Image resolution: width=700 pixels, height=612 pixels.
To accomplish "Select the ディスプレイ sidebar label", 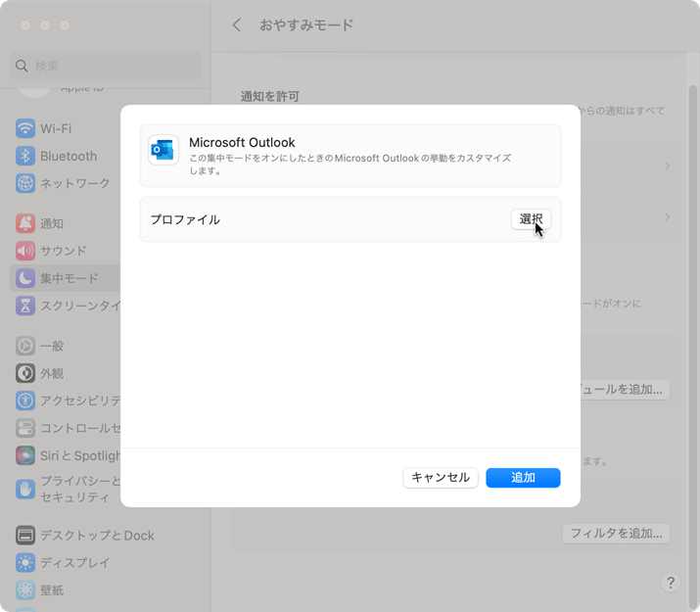I will (75, 563).
